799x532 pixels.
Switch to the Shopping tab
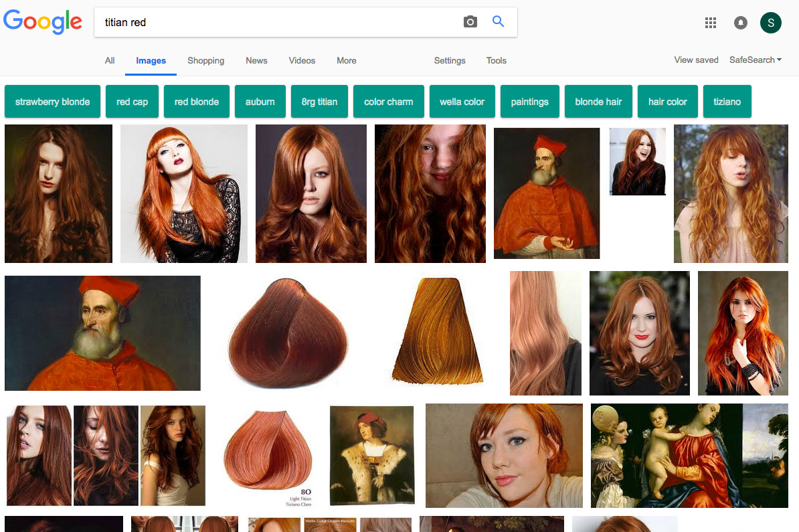click(x=205, y=61)
